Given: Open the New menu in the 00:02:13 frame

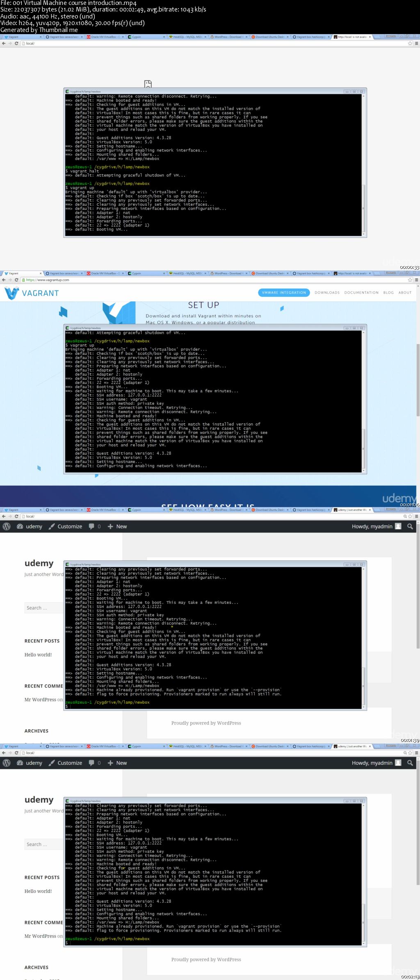Looking at the screenshot, I should [117, 763].
